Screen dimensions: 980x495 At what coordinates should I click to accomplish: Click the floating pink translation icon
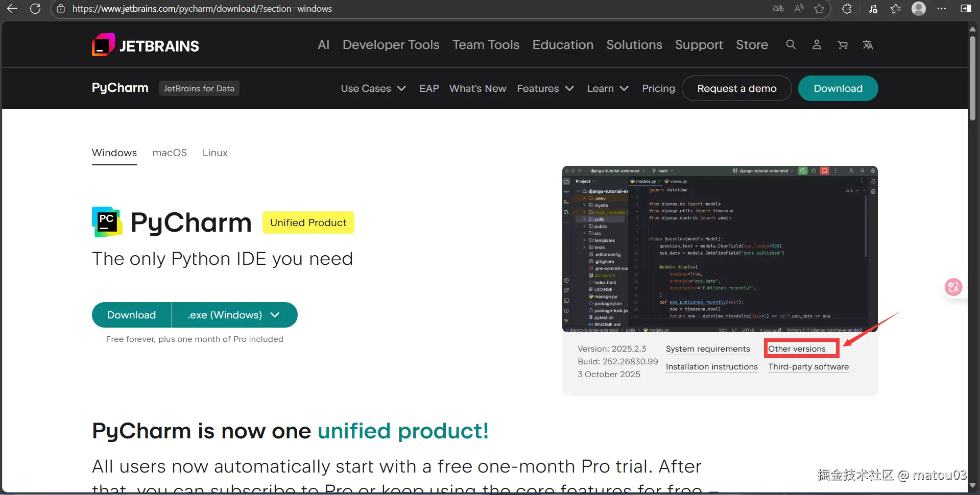click(953, 287)
